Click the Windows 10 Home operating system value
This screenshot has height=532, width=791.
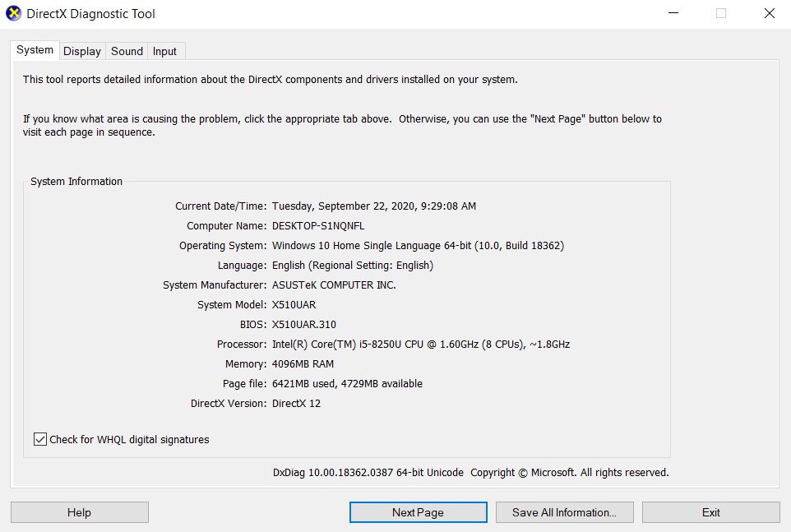[x=418, y=246]
